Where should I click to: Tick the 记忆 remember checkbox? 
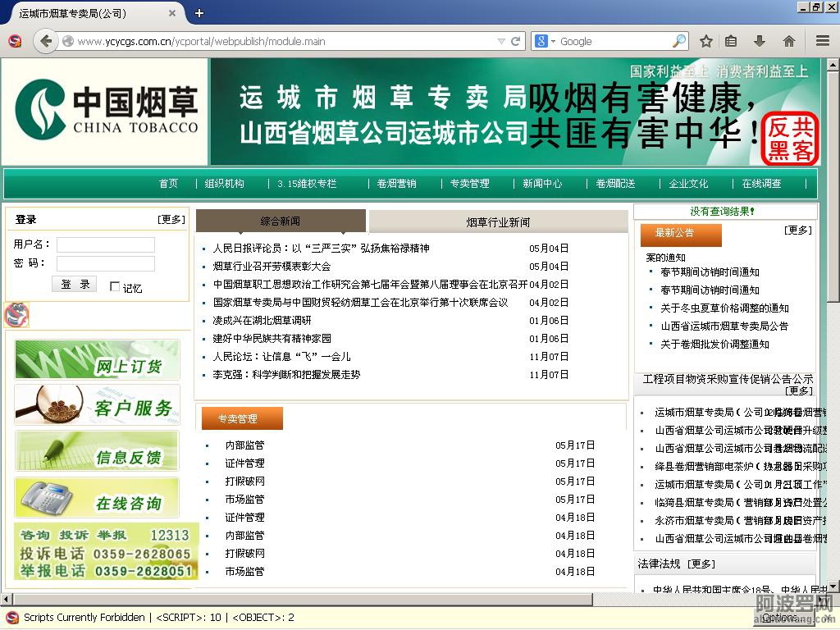(x=115, y=287)
